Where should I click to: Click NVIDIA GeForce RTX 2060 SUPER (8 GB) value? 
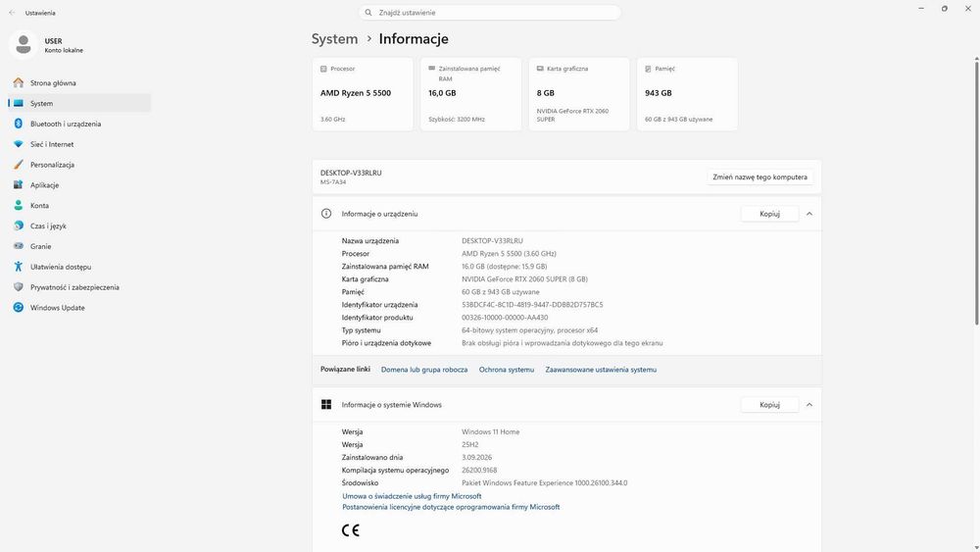(x=524, y=278)
